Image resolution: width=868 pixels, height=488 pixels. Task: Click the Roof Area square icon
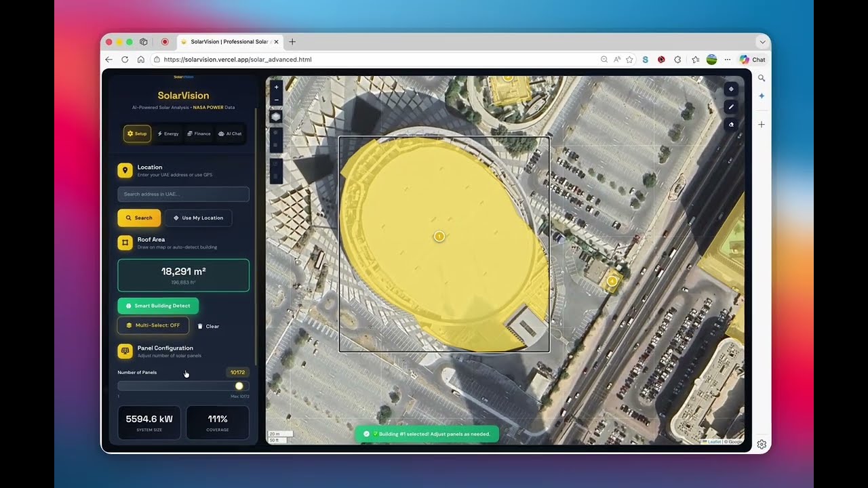pyautogui.click(x=125, y=243)
